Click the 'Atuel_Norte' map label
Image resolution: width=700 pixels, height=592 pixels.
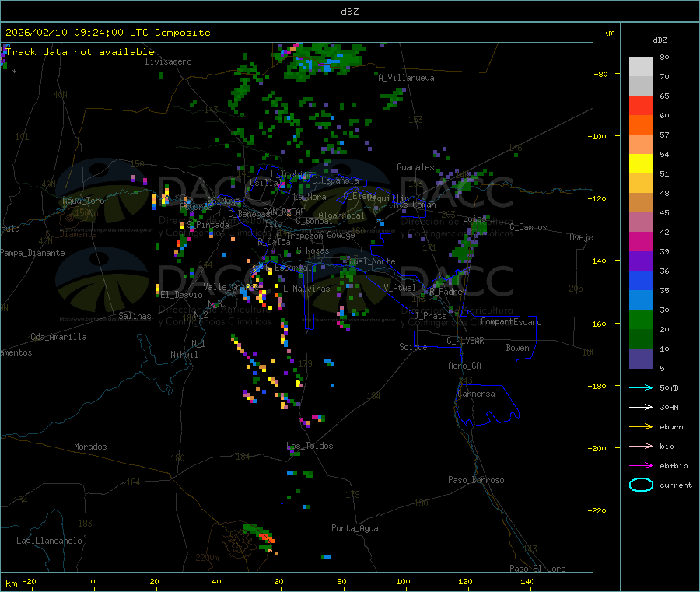(x=369, y=261)
